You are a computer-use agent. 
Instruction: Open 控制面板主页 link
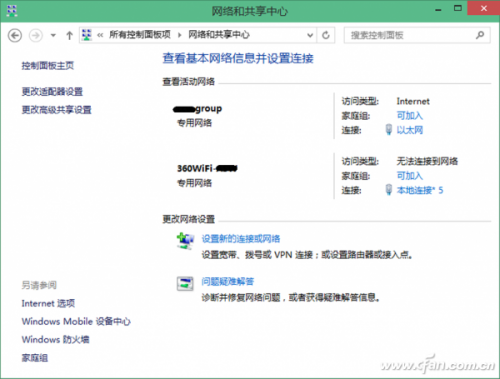pos(48,66)
